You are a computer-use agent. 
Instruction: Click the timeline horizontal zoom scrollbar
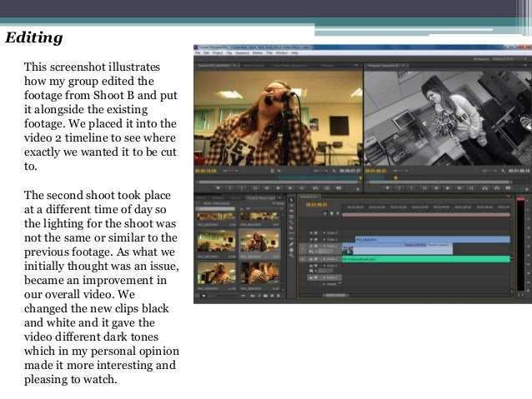coord(335,295)
